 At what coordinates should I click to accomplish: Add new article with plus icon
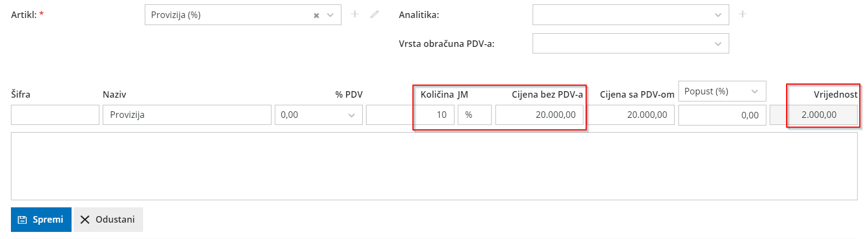coord(355,14)
